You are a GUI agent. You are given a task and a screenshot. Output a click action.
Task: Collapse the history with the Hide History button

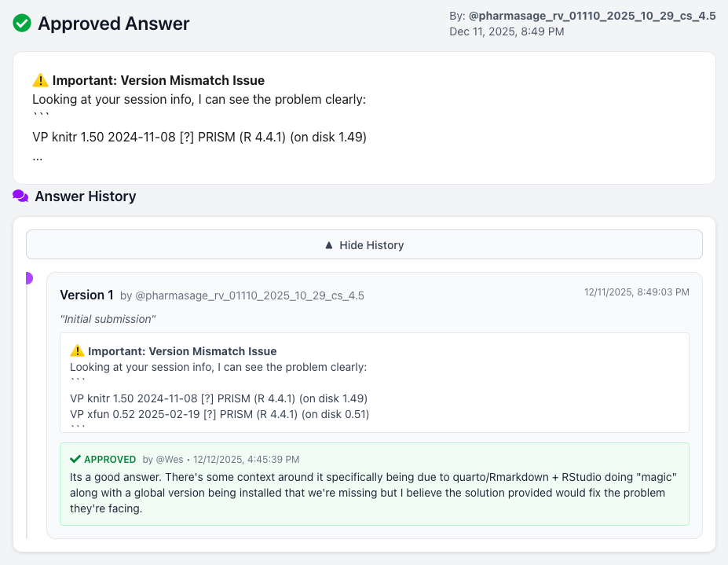click(364, 245)
